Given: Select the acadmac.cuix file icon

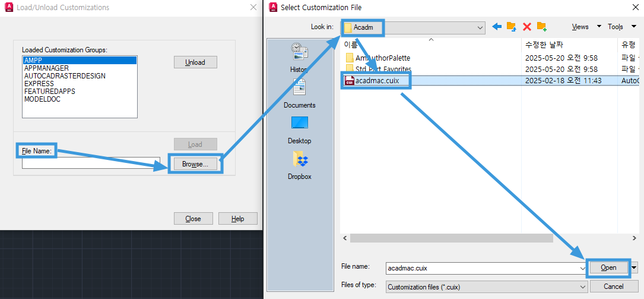Looking at the screenshot, I should (349, 81).
